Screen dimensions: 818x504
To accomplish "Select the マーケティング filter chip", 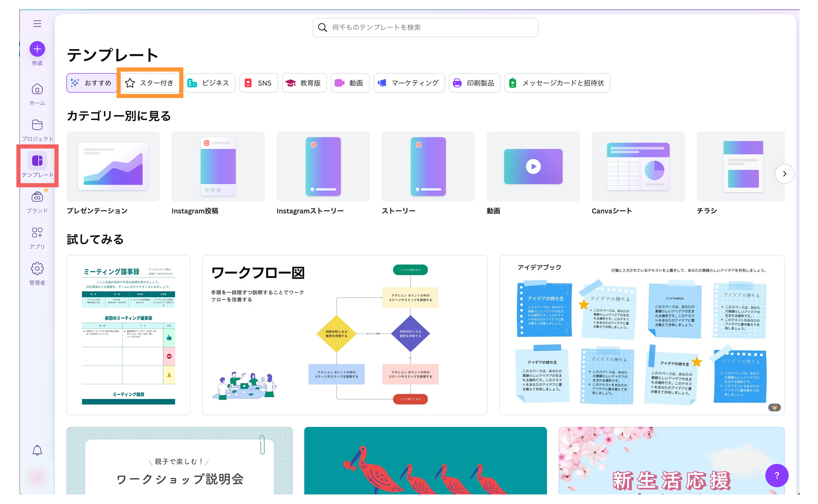I will pyautogui.click(x=409, y=83).
